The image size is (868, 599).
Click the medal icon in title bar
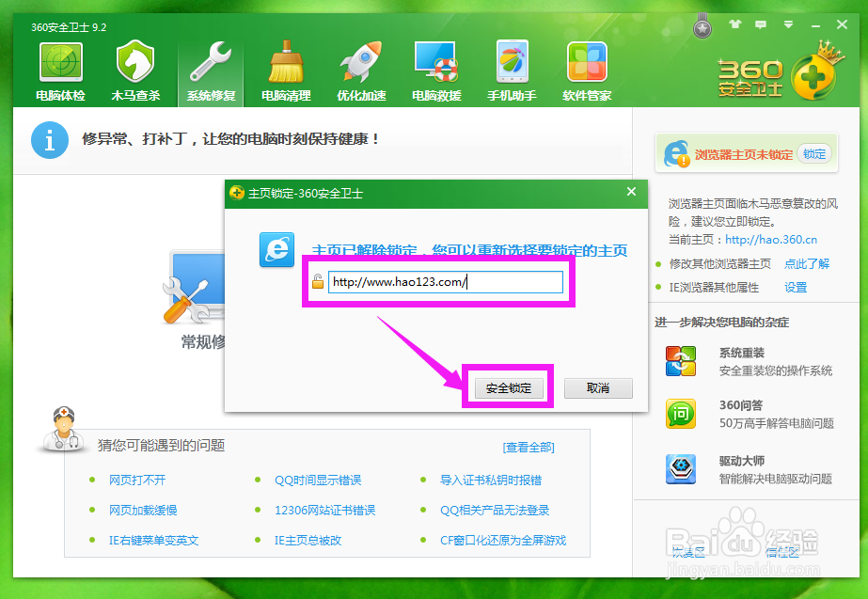(x=702, y=26)
